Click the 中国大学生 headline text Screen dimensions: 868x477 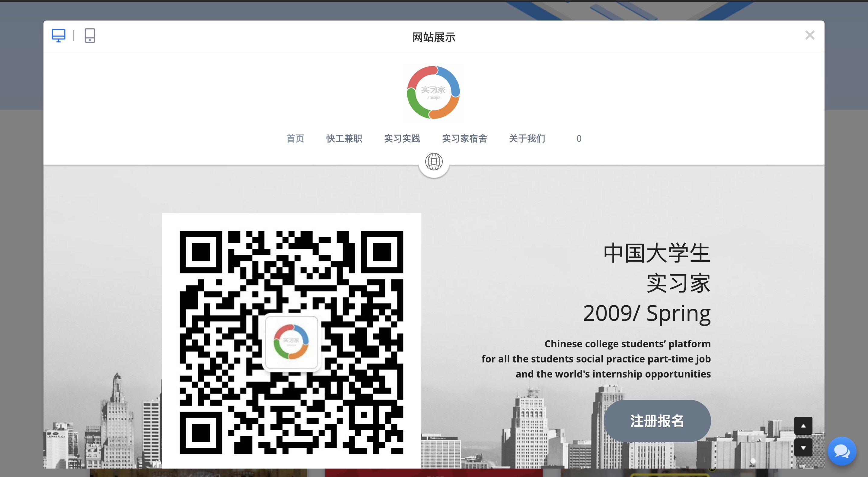coord(656,253)
